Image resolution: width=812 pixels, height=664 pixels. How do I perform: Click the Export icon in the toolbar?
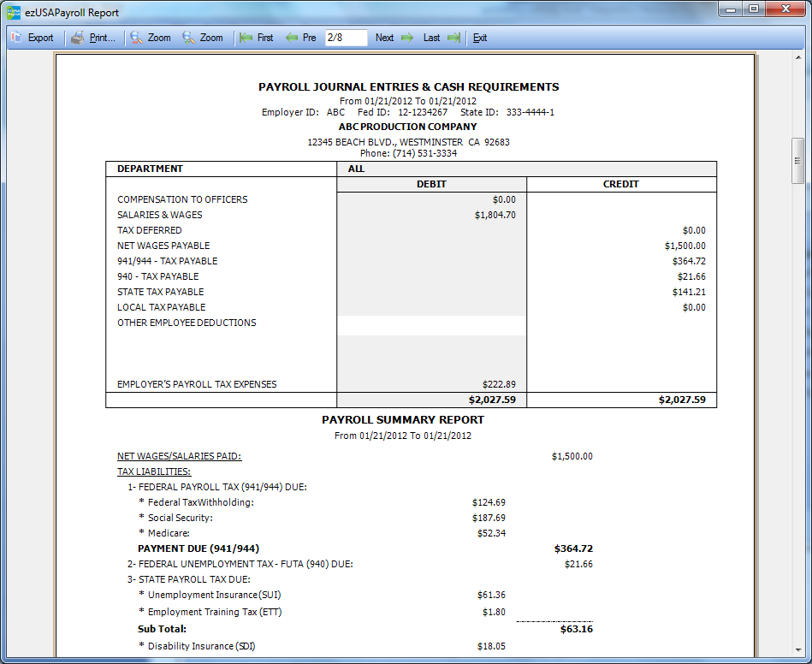point(17,38)
